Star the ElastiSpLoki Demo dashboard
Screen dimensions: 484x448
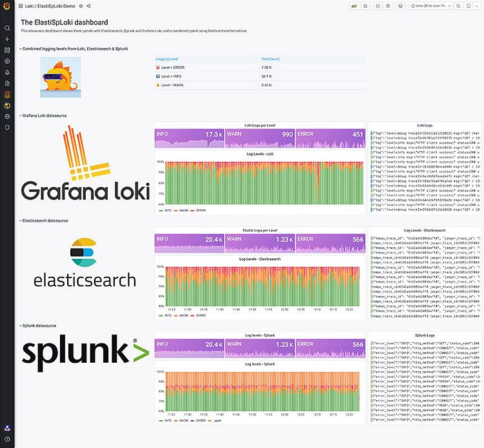point(81,6)
